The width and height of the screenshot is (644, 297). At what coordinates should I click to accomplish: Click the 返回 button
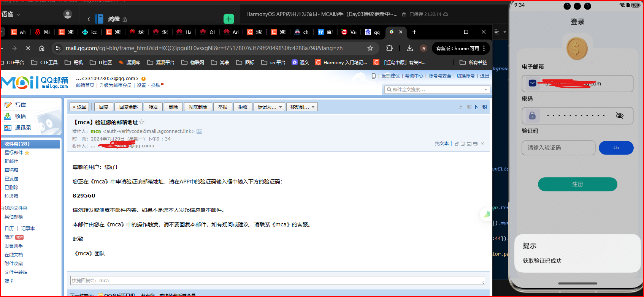(x=79, y=107)
